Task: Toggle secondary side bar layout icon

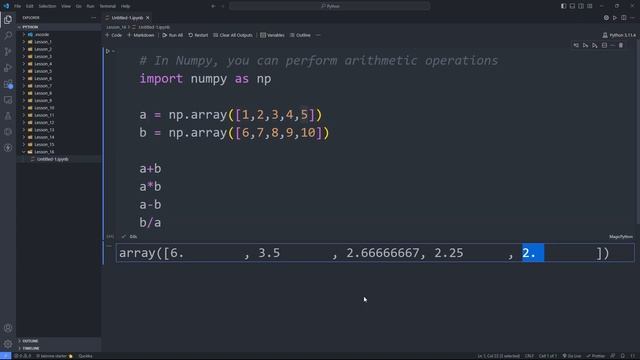Action: (x=581, y=6)
